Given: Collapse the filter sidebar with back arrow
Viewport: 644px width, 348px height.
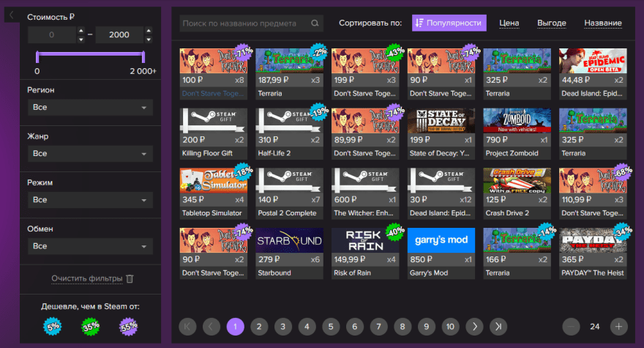Looking at the screenshot, I should (12, 15).
